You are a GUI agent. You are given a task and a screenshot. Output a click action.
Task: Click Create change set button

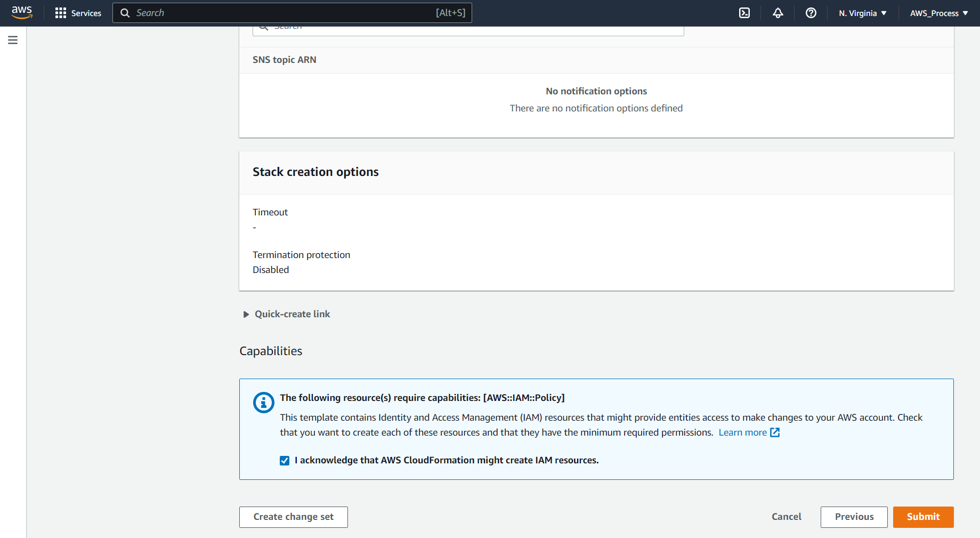point(293,517)
